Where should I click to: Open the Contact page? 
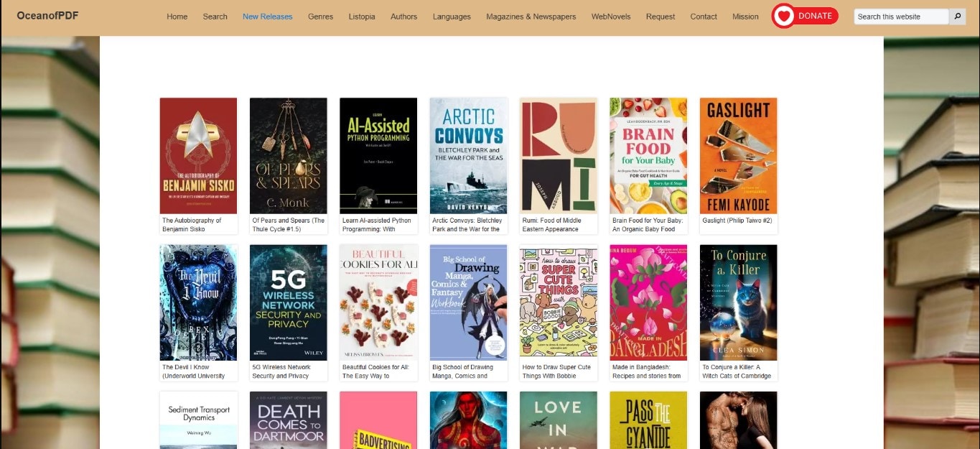coord(704,17)
